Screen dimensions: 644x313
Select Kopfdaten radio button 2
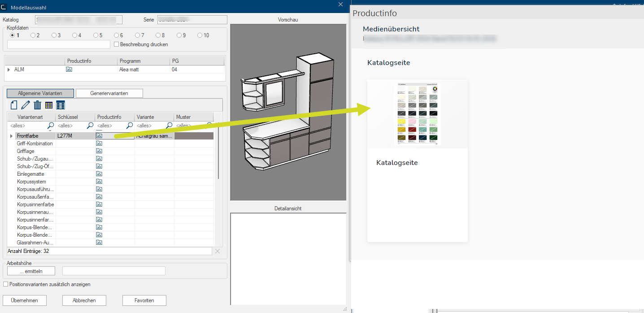33,35
